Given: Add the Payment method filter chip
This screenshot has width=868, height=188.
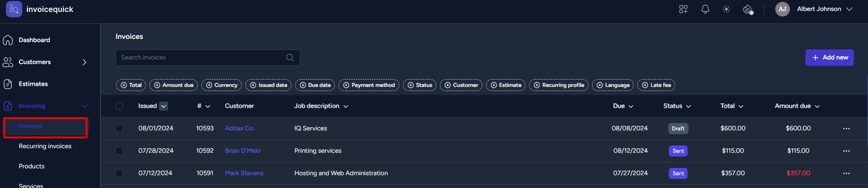Looking at the screenshot, I should coord(369,85).
